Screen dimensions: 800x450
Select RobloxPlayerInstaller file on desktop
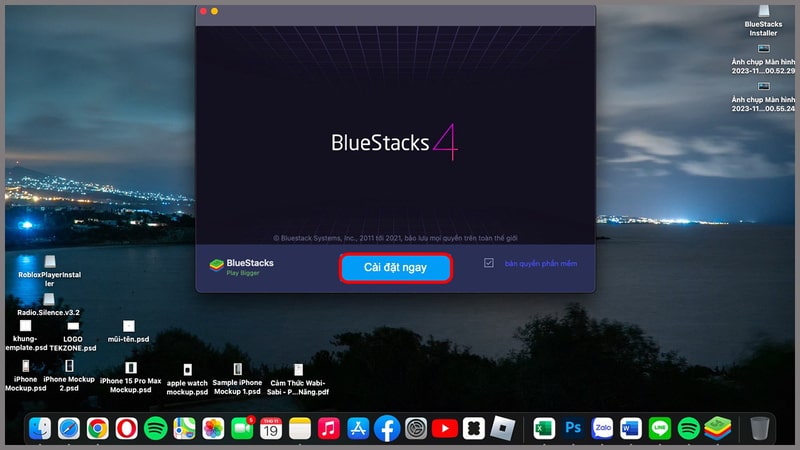49,260
